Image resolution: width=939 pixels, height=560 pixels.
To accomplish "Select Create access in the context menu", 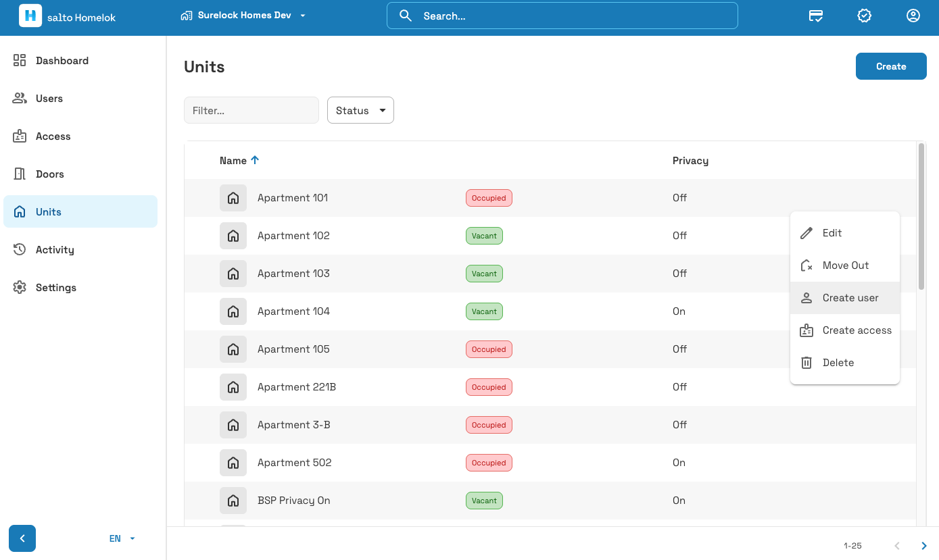I will pyautogui.click(x=845, y=330).
